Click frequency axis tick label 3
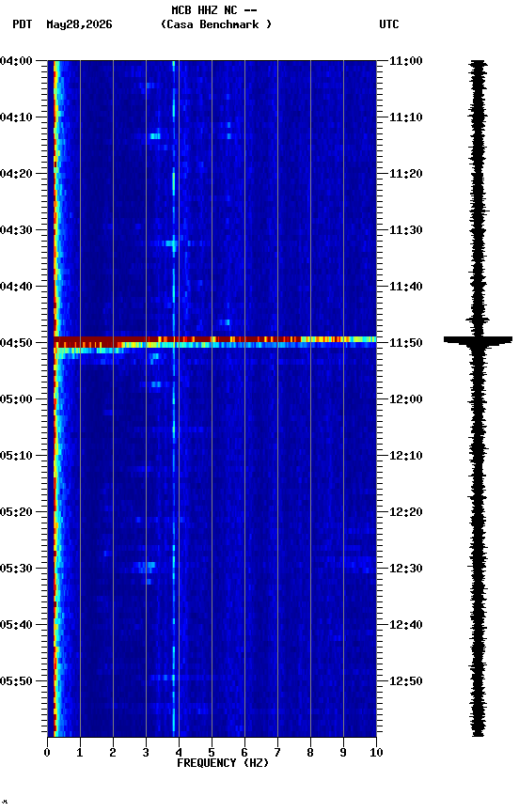 pyautogui.click(x=146, y=753)
